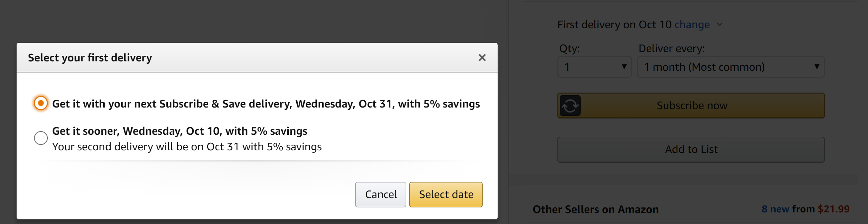Click the change link for first delivery
Viewport: 868px width, 224px height.
[x=692, y=25]
